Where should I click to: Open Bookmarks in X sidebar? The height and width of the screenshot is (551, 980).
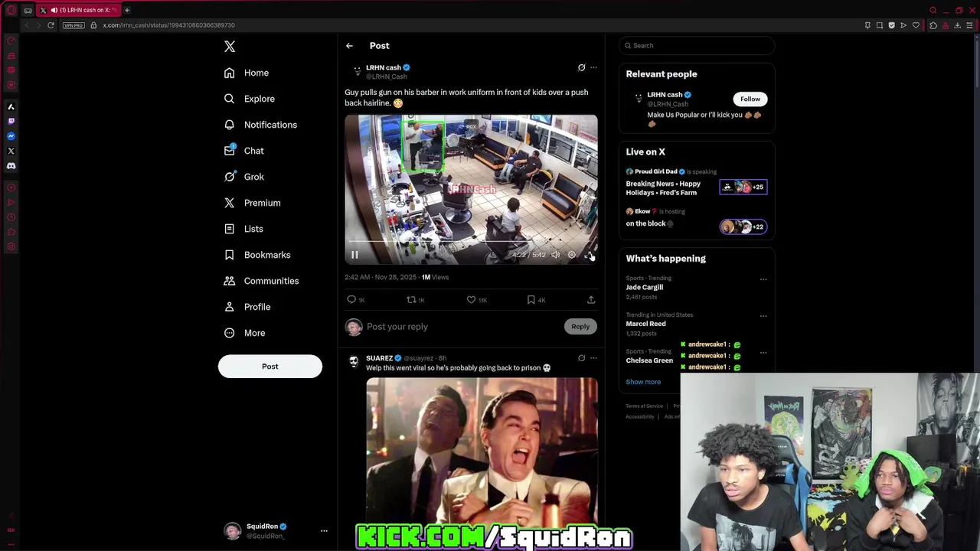point(257,255)
